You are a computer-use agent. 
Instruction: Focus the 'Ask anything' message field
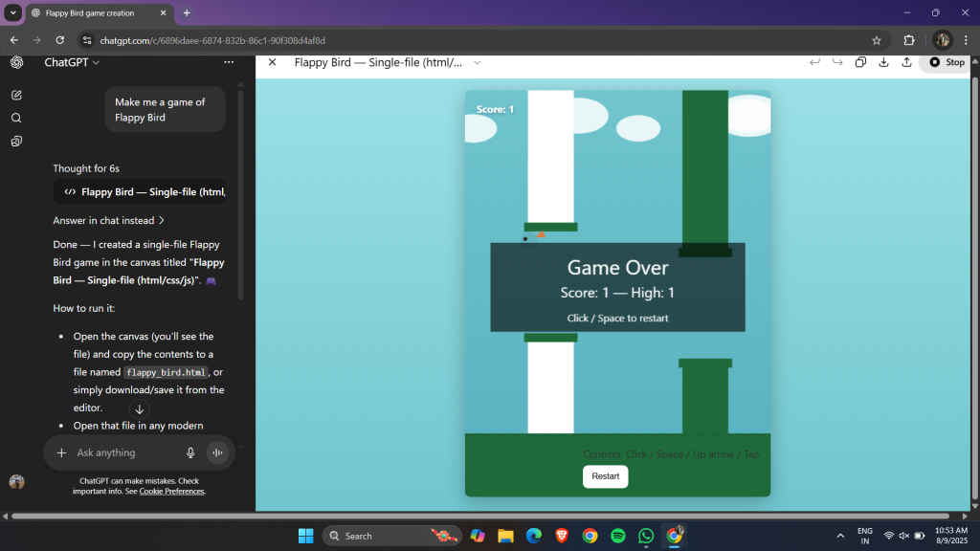(124, 452)
